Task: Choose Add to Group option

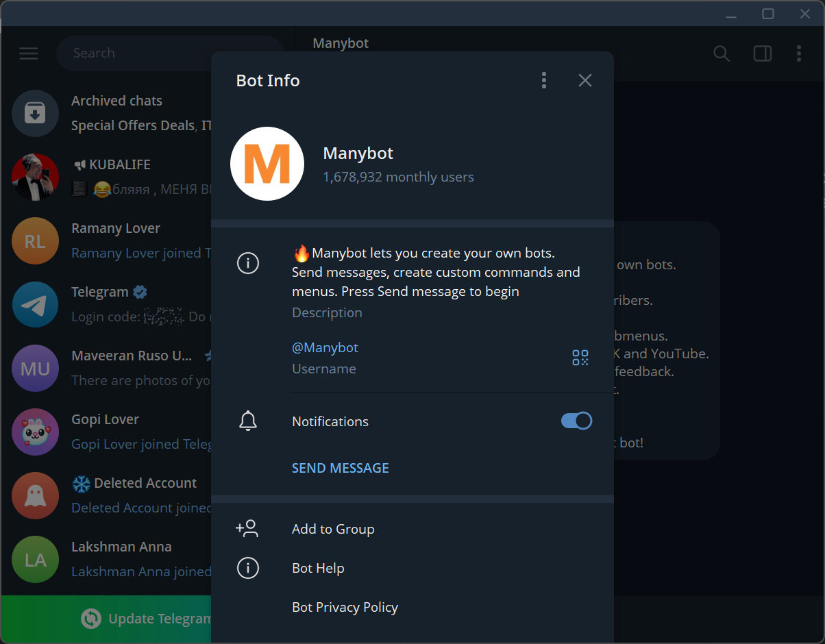Action: 333,529
